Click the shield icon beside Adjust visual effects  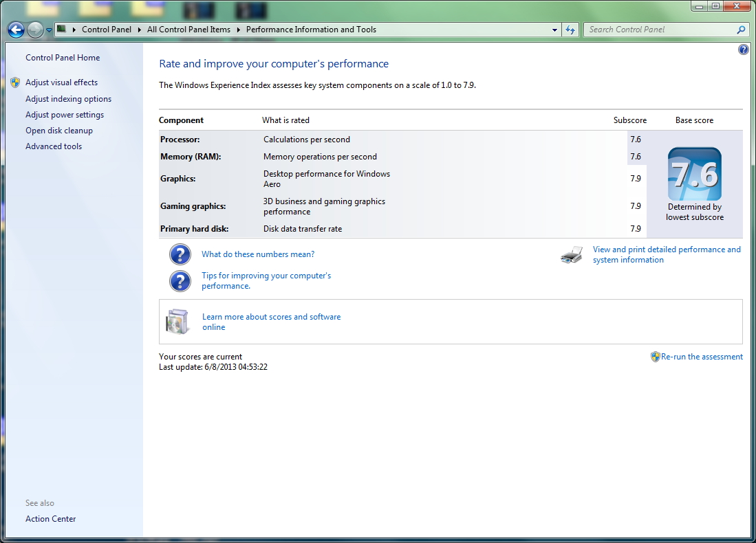[x=15, y=82]
